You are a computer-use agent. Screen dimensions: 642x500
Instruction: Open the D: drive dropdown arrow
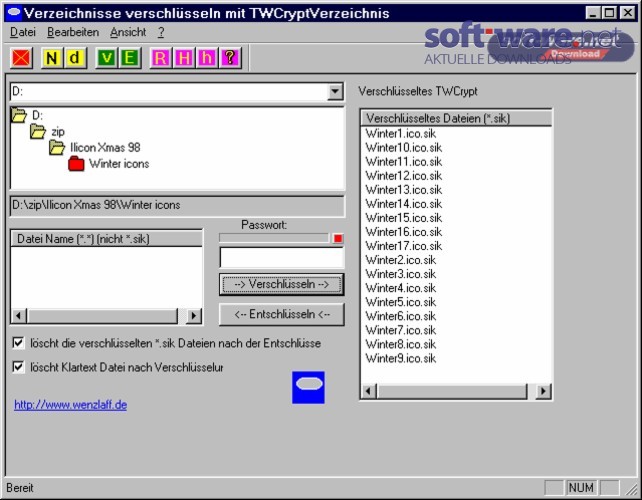click(335, 91)
